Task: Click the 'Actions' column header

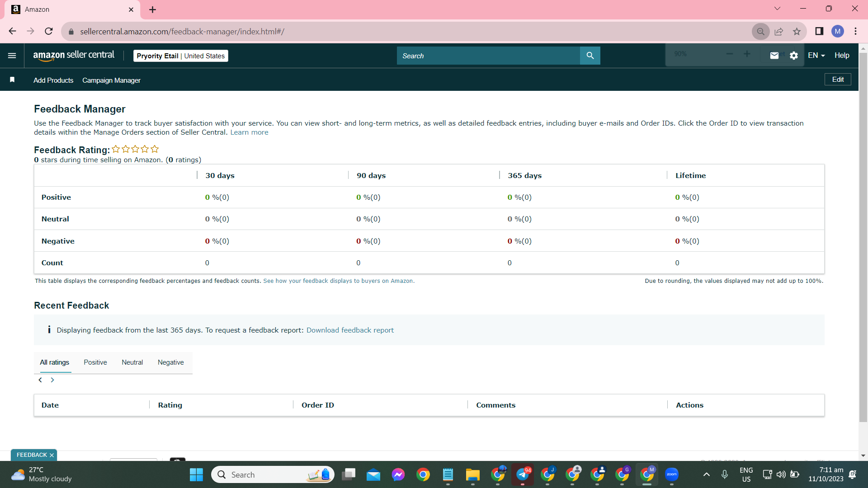Action: point(689,405)
